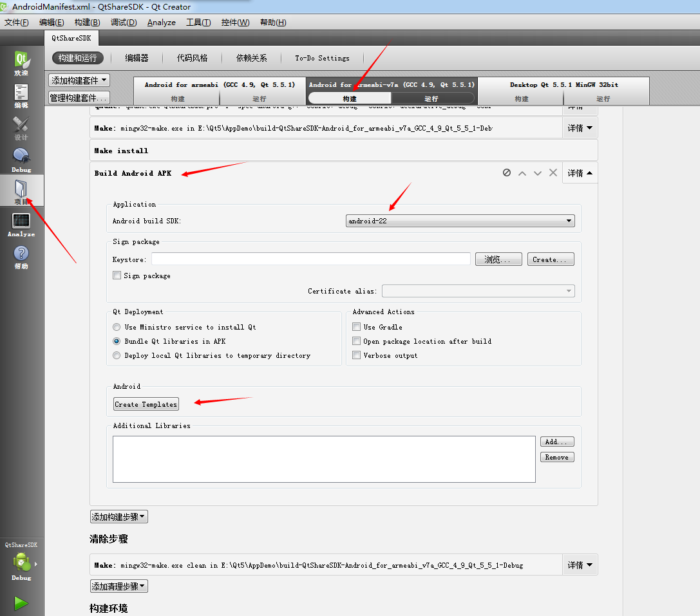
Task: Select the 依赖关系 tab
Action: coord(251,58)
